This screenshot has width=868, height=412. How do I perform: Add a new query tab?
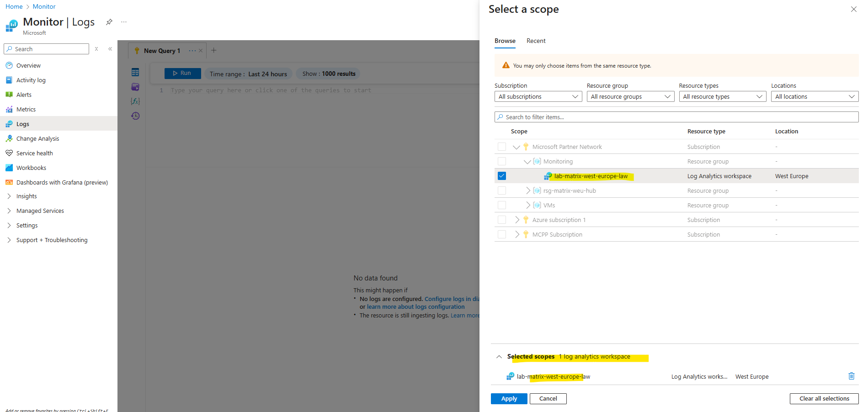213,50
